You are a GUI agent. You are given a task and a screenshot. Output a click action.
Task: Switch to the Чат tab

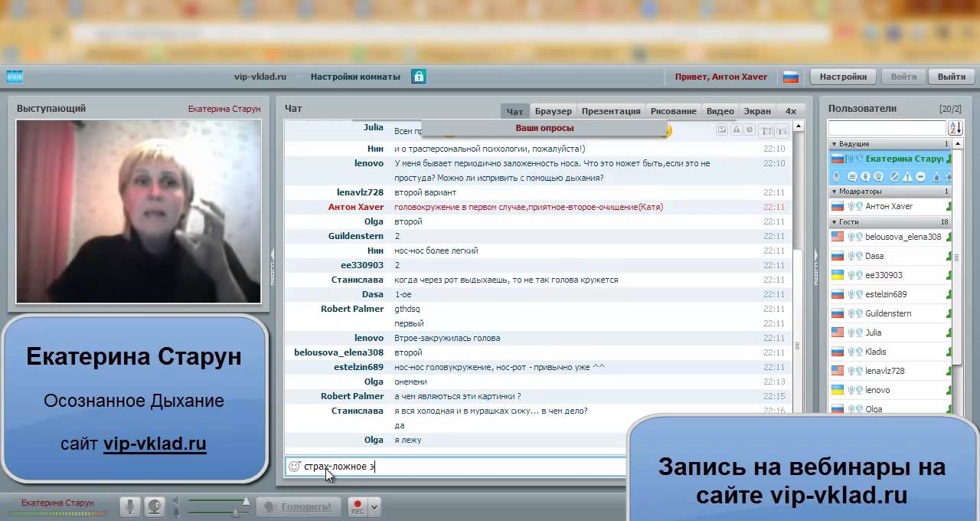(514, 111)
